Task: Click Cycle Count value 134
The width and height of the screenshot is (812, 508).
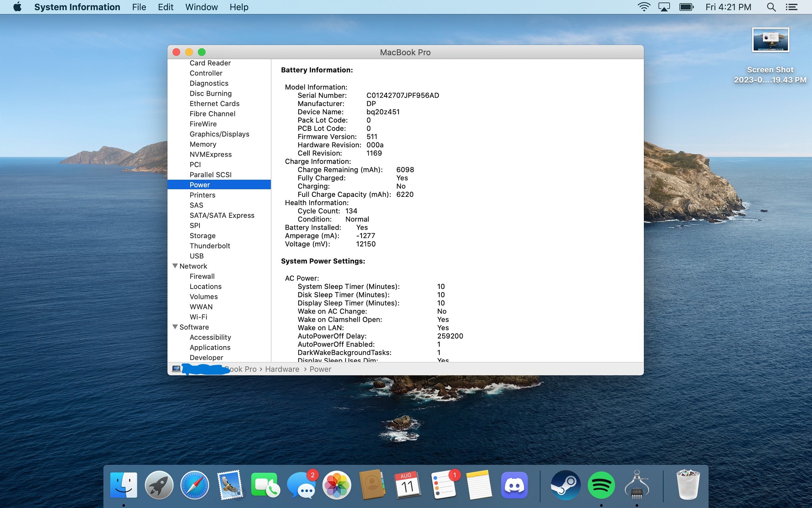Action: [x=351, y=211]
